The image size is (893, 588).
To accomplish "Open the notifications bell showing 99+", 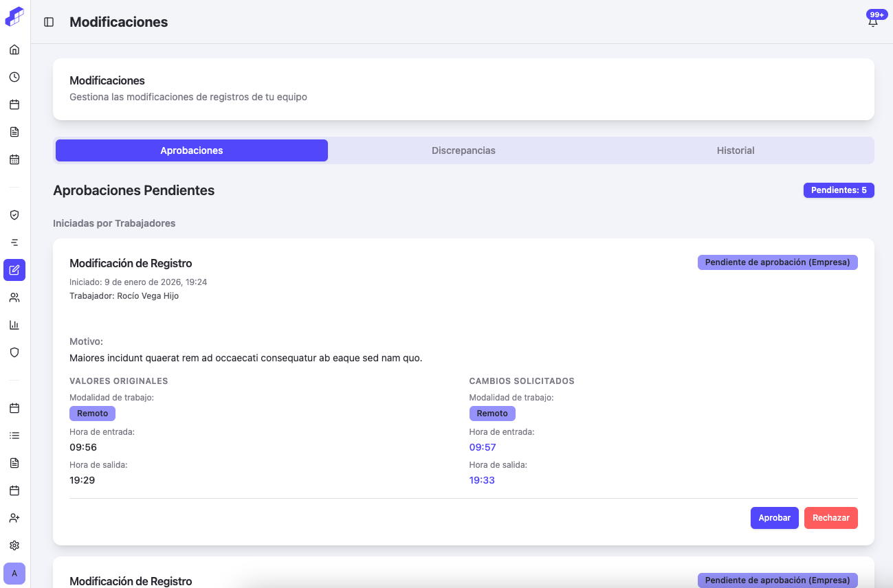I will [x=872, y=21].
